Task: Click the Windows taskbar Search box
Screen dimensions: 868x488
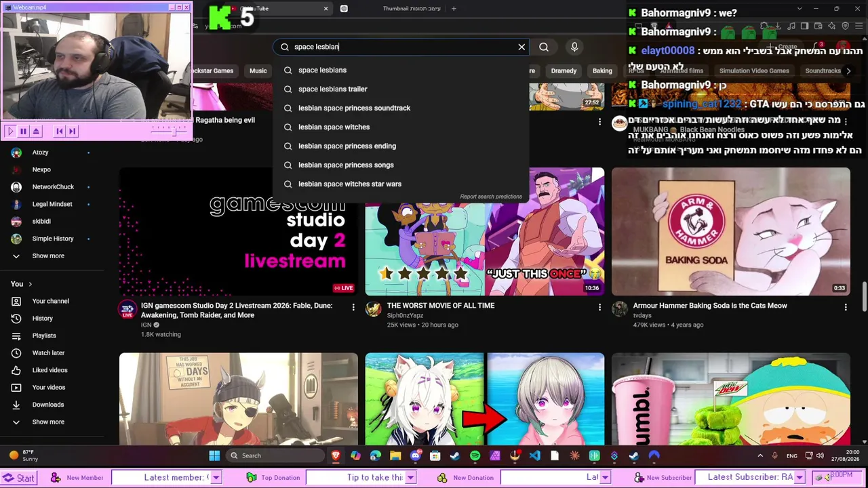Action: 275,455
